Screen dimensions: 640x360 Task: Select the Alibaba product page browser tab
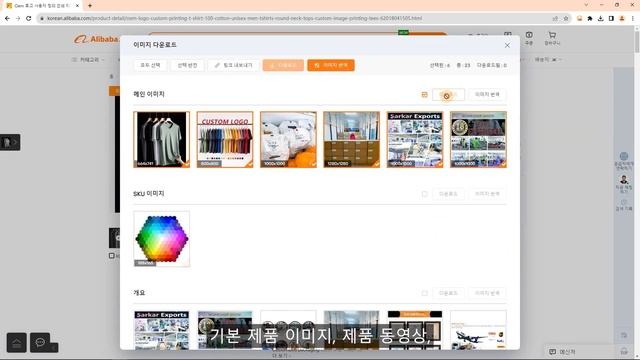coord(41,6)
